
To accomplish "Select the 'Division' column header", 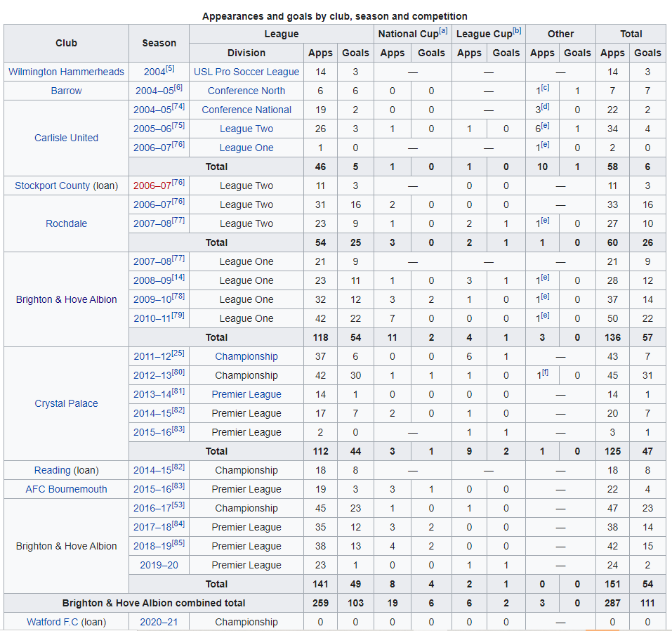I will click(246, 53).
